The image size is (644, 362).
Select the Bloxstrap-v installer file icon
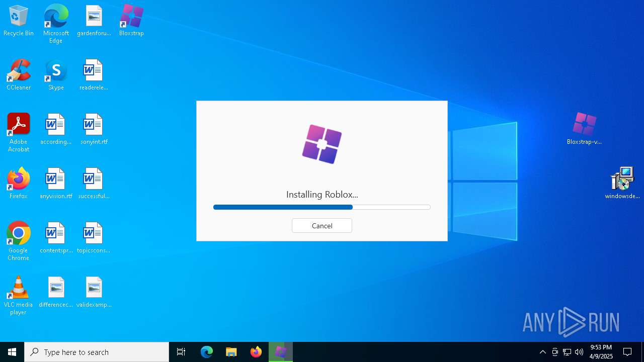pyautogui.click(x=584, y=128)
